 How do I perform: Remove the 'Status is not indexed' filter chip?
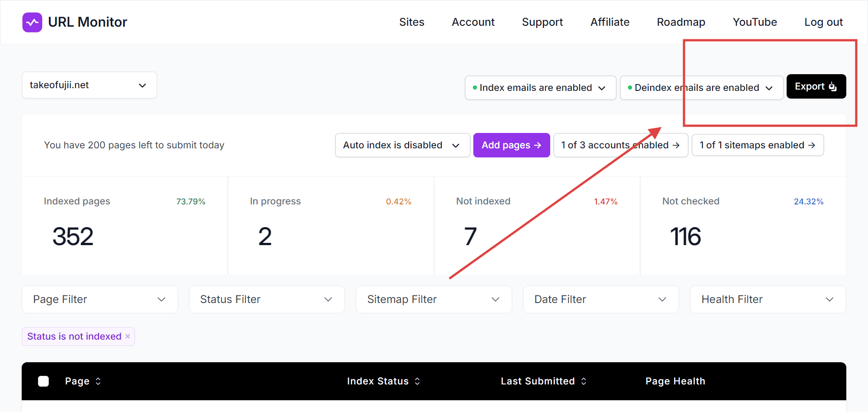(127, 336)
